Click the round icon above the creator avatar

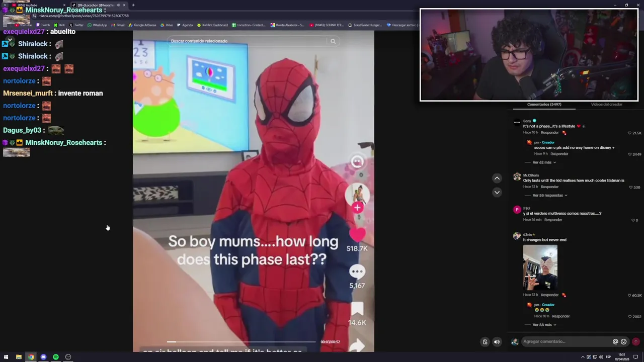coord(357,161)
